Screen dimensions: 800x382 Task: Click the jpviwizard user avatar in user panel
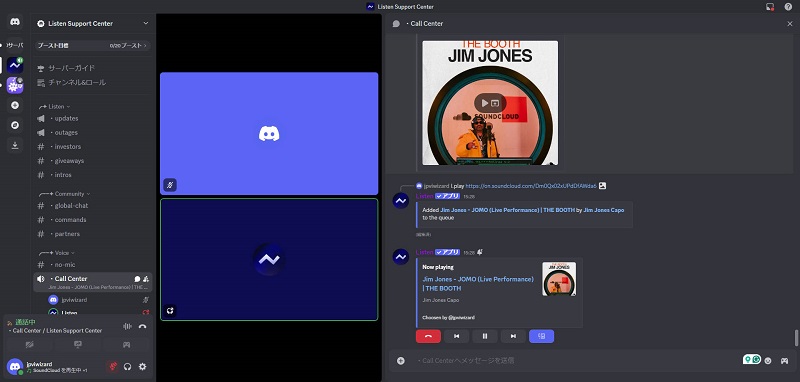point(15,366)
